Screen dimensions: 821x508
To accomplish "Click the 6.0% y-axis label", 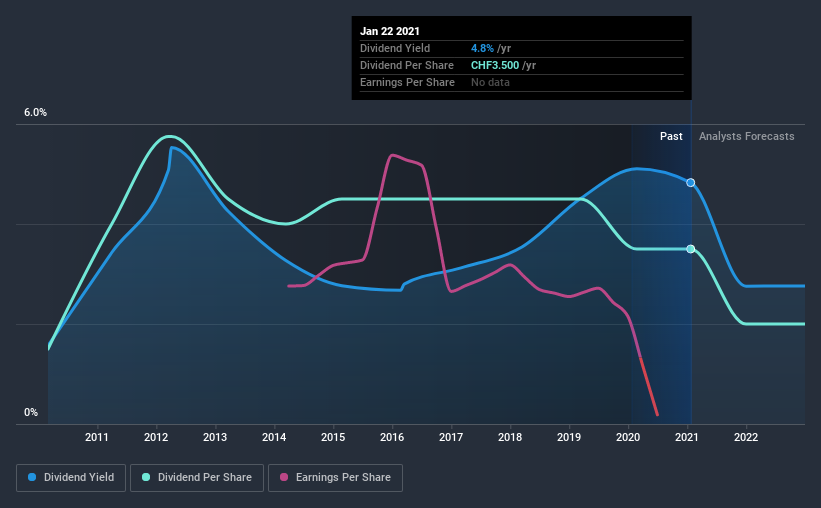I will point(35,113).
